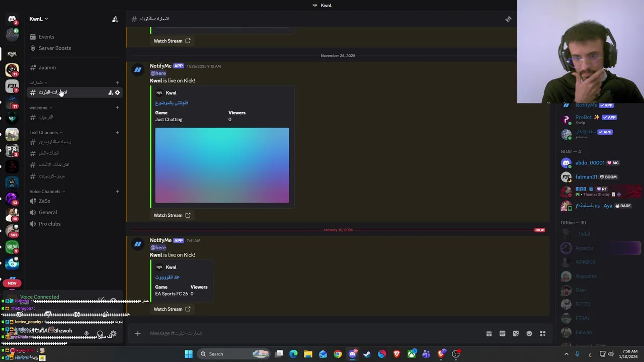
Task: Click the NEW unread mentions pill
Action: pyautogui.click(x=12, y=283)
